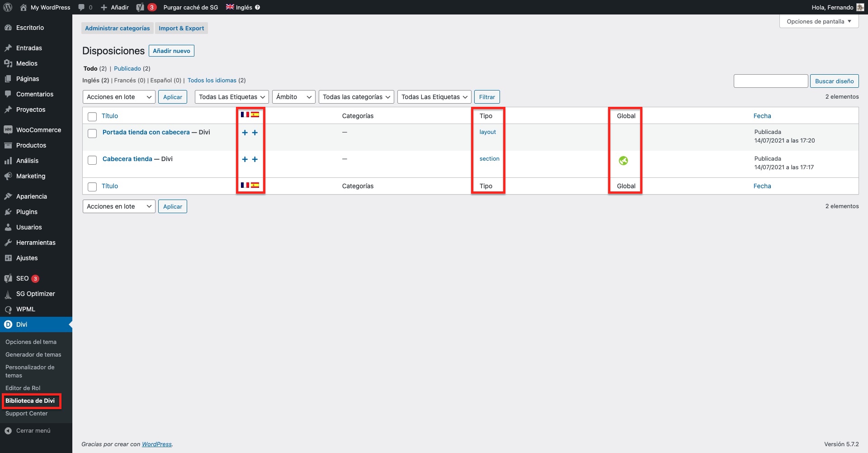Tick the Cabecera tienda row checkbox

[x=92, y=160]
